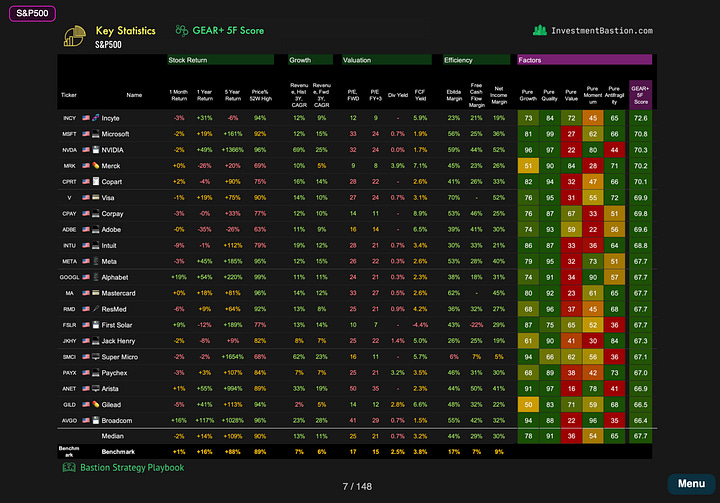Click the Key Statistics chart icon
Screen dimensions: 720x503
coord(74,36)
